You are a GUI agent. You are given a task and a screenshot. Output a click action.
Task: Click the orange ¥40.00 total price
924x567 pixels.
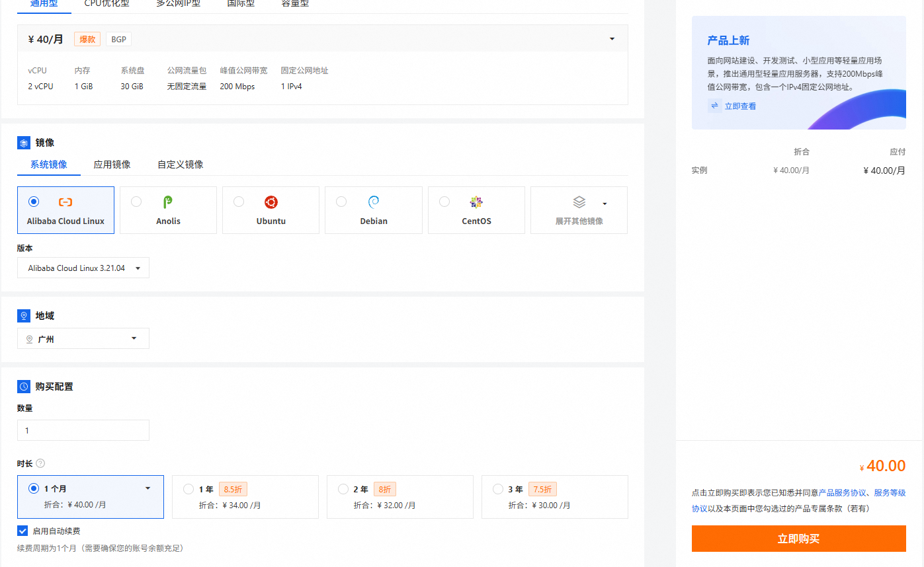(x=882, y=466)
